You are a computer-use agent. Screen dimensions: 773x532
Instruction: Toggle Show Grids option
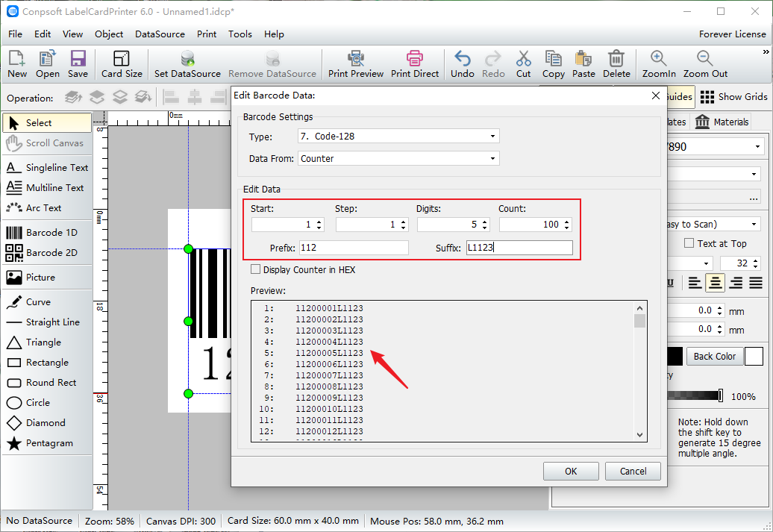(x=733, y=97)
